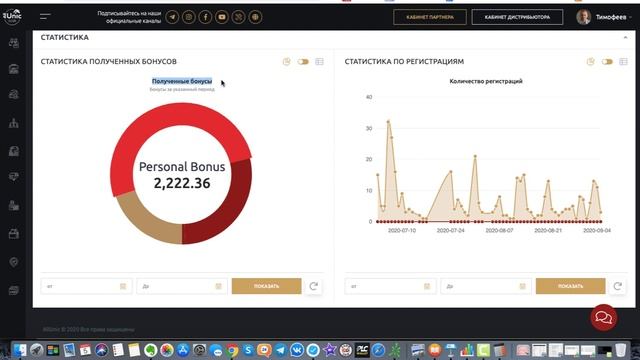Click Показать under registration statistics
This screenshot has height=360, width=640.
(x=571, y=286)
